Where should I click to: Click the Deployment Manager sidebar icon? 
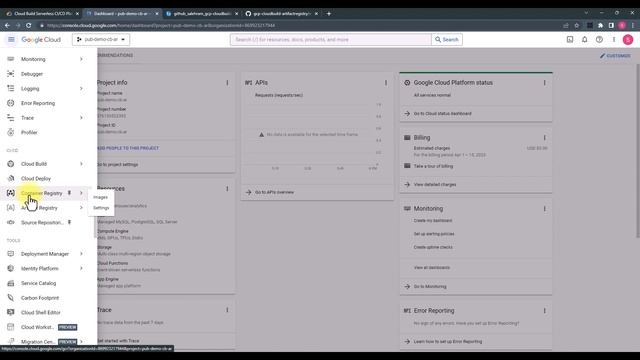(11, 254)
